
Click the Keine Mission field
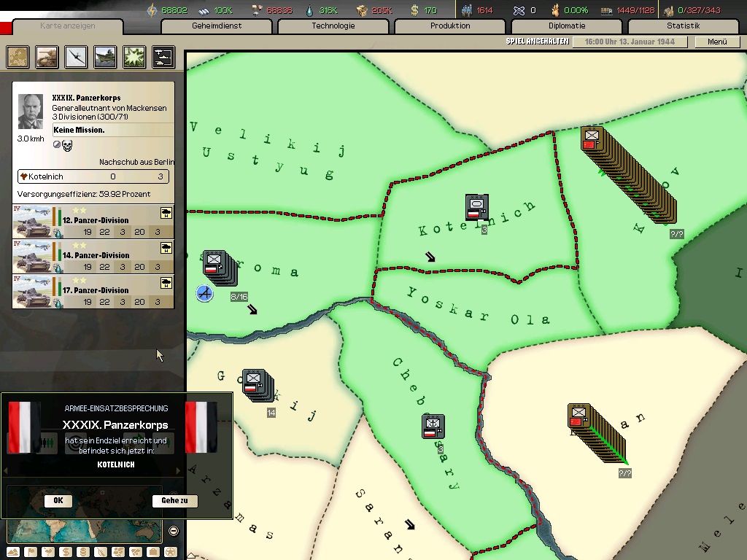[x=113, y=130]
